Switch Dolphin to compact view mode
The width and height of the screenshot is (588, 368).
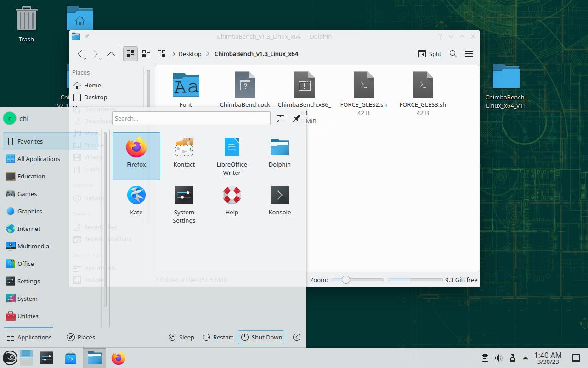coord(146,54)
